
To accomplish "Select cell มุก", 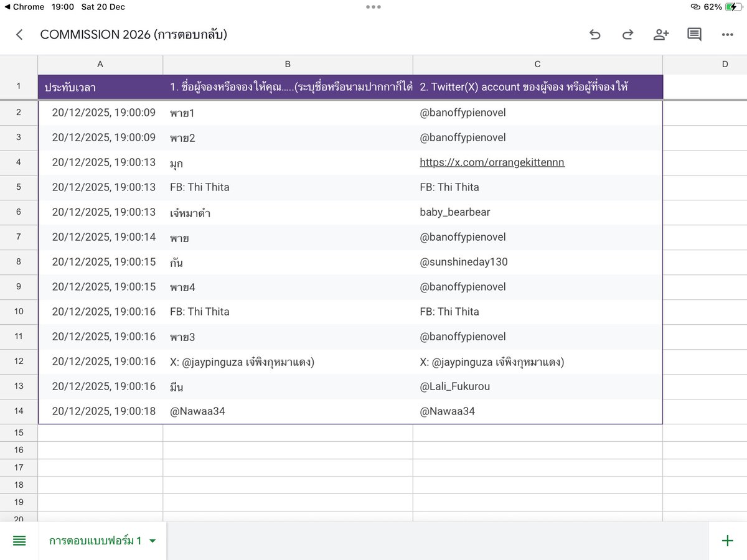I will pyautogui.click(x=288, y=162).
